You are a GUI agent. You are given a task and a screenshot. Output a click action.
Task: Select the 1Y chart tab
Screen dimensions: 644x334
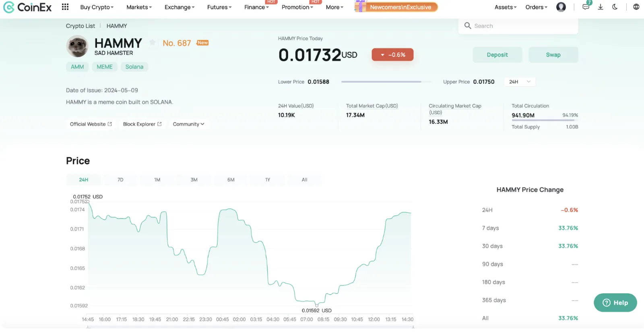tap(268, 180)
